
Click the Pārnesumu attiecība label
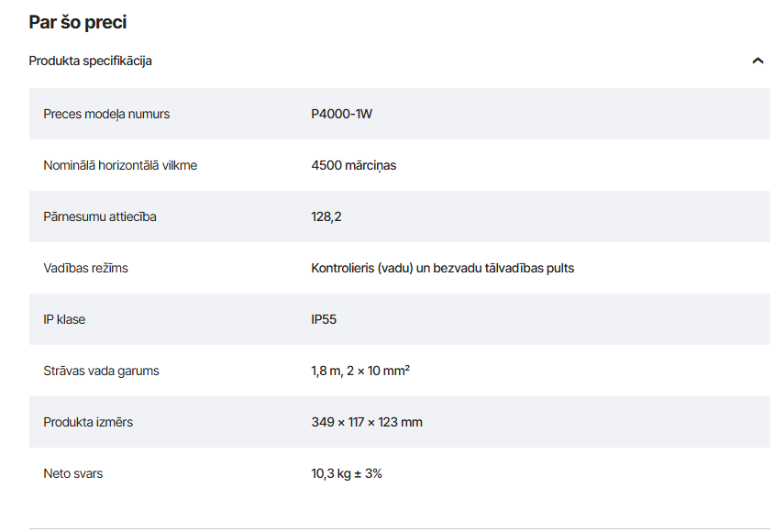point(100,216)
